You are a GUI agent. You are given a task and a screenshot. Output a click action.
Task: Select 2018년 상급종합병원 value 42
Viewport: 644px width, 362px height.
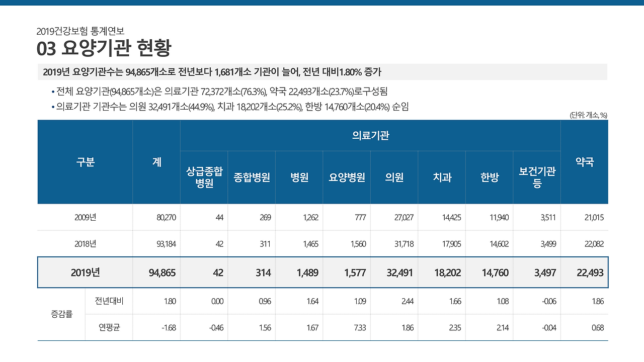(x=219, y=244)
